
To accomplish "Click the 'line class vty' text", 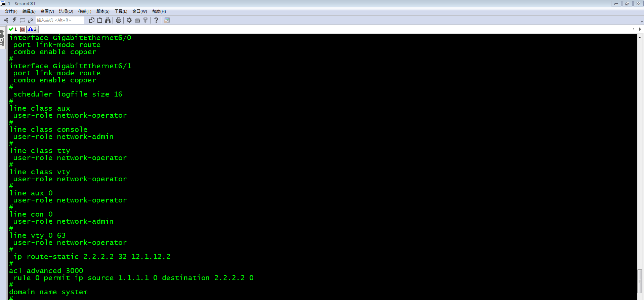I will pos(40,172).
